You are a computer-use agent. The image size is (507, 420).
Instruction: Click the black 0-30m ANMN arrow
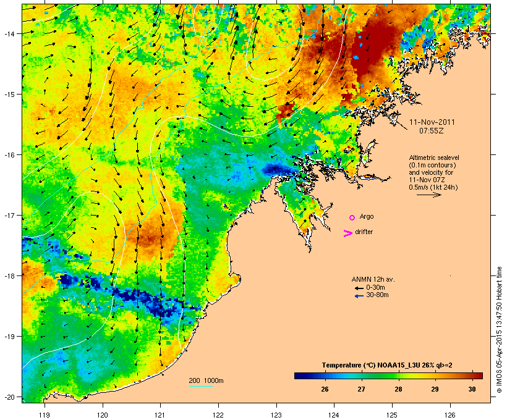[x=359, y=288]
